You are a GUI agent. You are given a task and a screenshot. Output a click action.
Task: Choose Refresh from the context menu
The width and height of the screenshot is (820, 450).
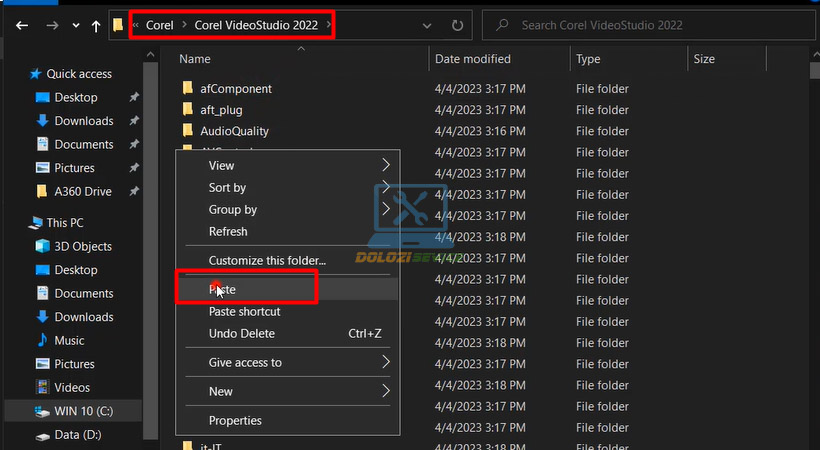coord(288,231)
